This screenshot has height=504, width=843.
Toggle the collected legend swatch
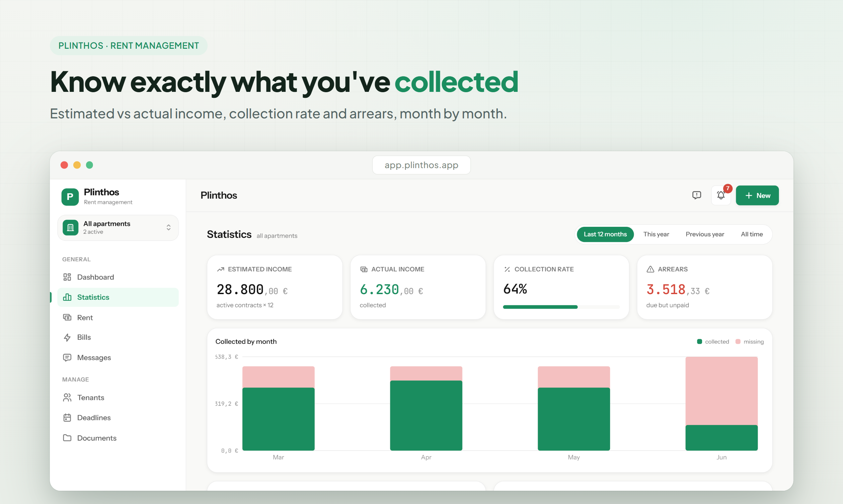pyautogui.click(x=700, y=342)
